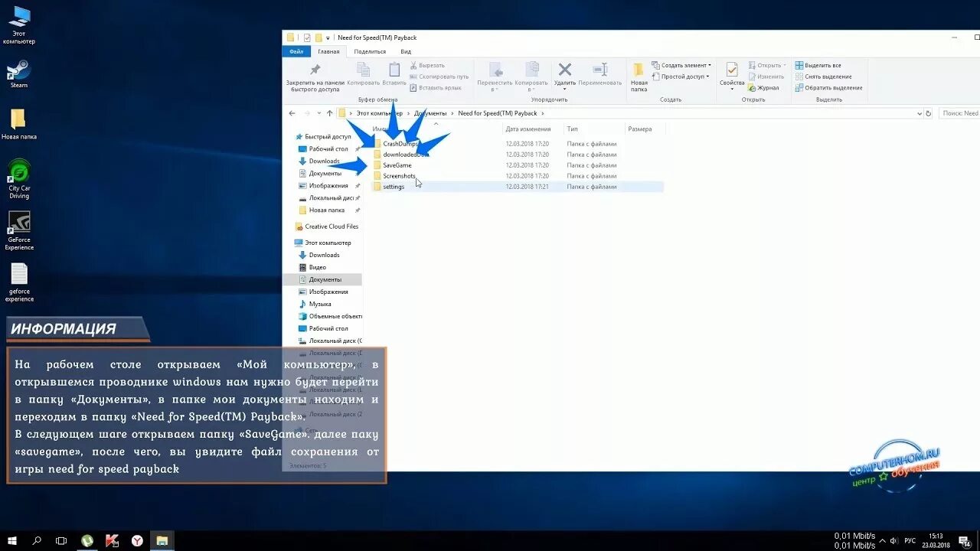This screenshot has width=980, height=551.
Task: Click Изменить in Открыть group
Action: (x=766, y=77)
